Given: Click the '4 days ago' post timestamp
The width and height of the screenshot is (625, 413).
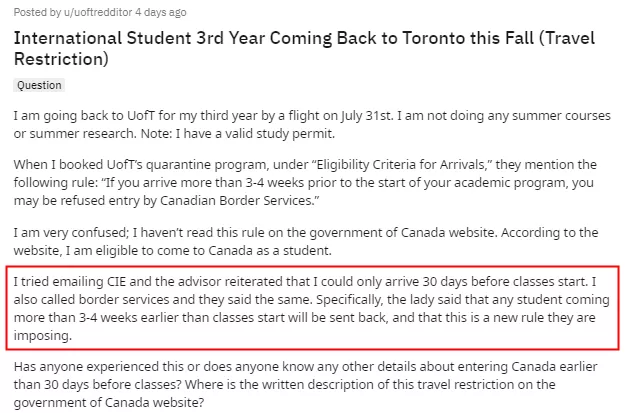Looking at the screenshot, I should (161, 12).
